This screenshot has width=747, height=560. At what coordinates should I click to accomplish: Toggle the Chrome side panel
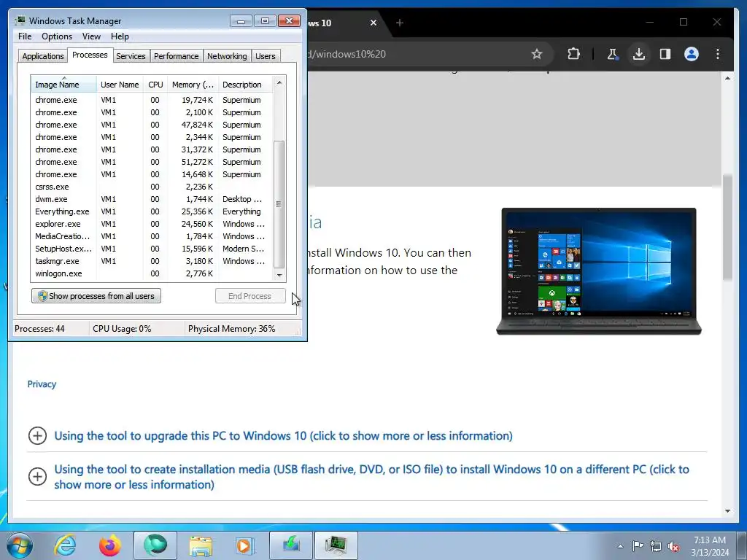[x=665, y=54]
